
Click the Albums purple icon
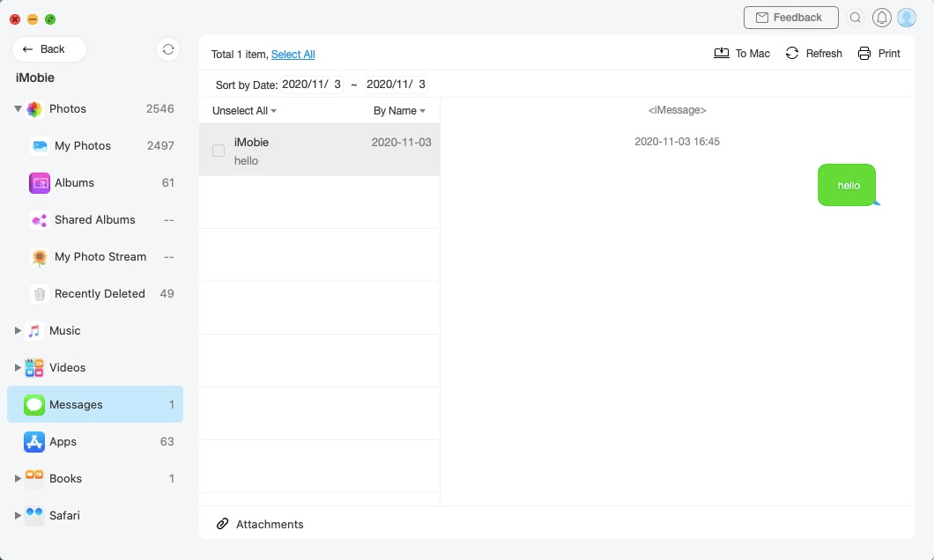(40, 182)
